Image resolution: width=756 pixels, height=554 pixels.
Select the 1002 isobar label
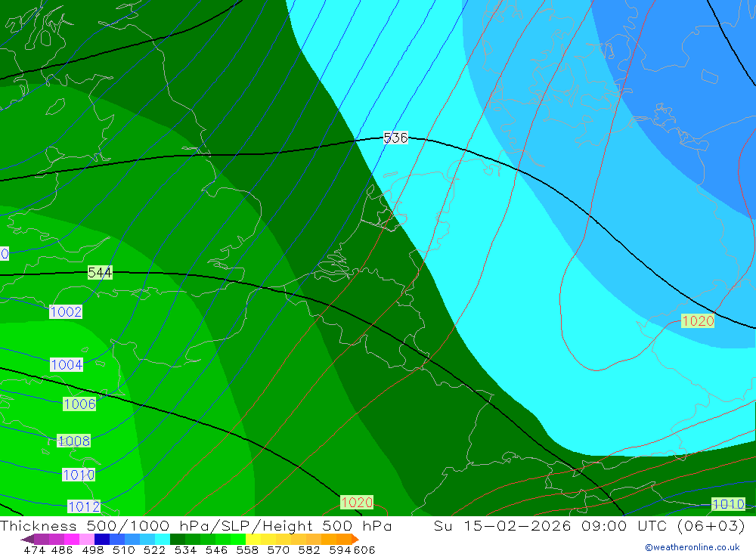[x=66, y=312]
